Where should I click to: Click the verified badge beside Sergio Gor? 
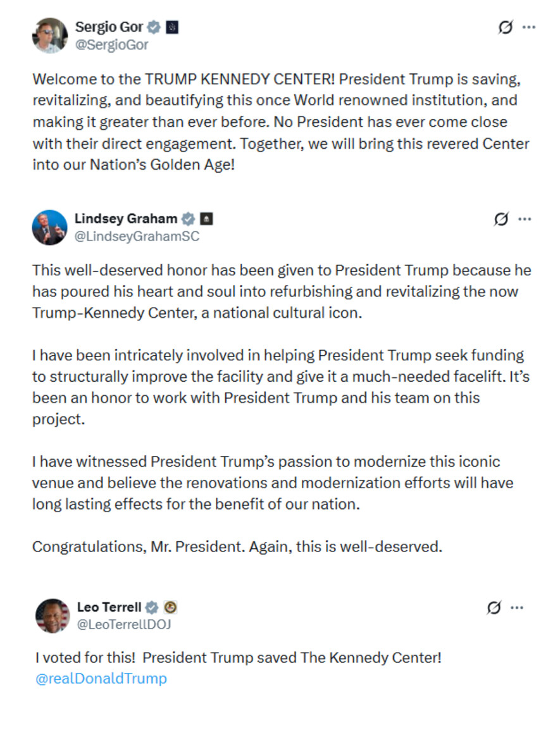point(153,27)
